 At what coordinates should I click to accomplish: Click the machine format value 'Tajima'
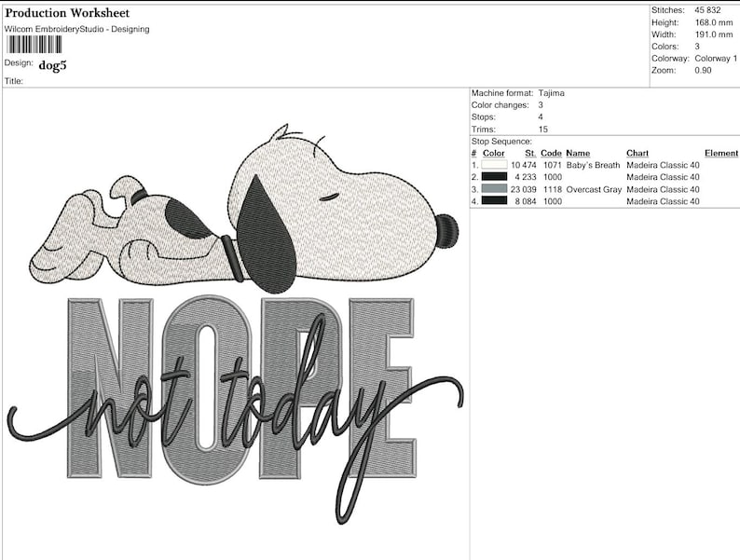(x=551, y=93)
